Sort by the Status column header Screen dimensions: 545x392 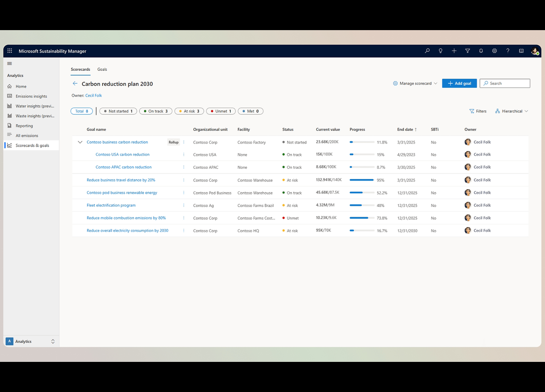(288, 129)
